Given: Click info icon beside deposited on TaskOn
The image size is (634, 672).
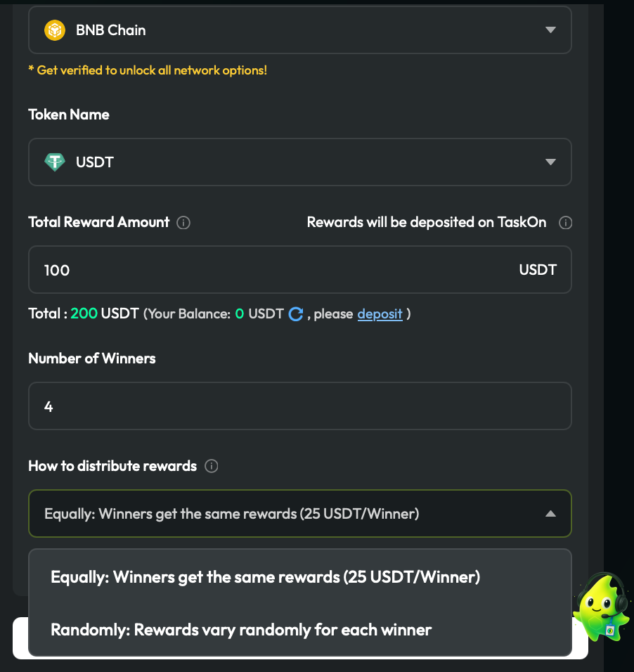Looking at the screenshot, I should [x=565, y=223].
